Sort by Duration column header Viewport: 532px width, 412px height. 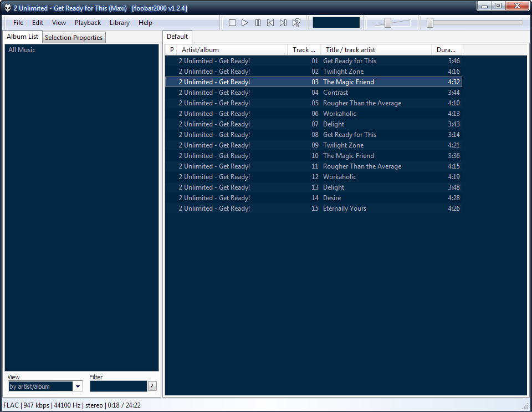click(x=447, y=50)
